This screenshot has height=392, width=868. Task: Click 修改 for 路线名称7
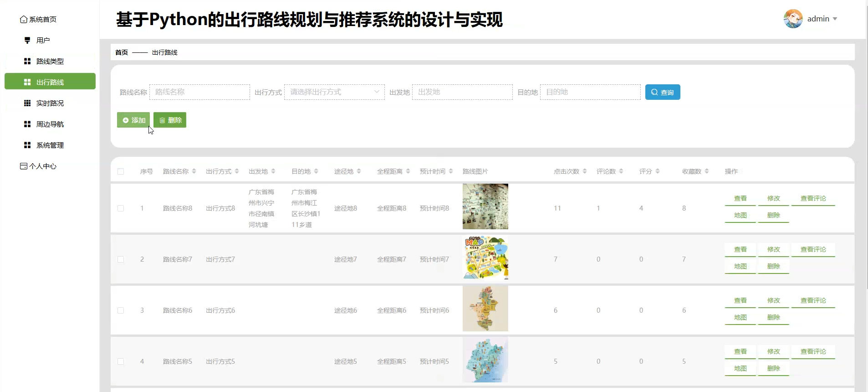[x=774, y=249]
